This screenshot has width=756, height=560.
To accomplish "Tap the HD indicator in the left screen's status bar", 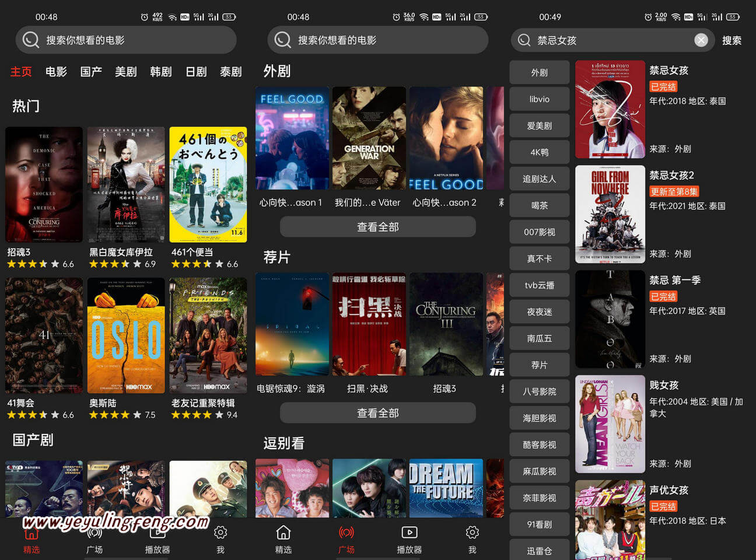I will pos(185,17).
